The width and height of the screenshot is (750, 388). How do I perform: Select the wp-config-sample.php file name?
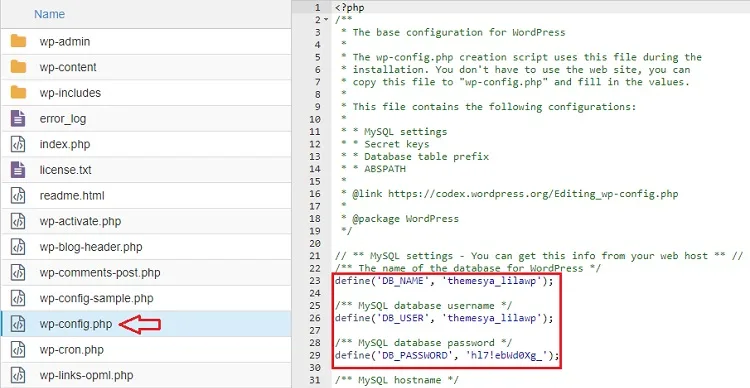point(97,299)
